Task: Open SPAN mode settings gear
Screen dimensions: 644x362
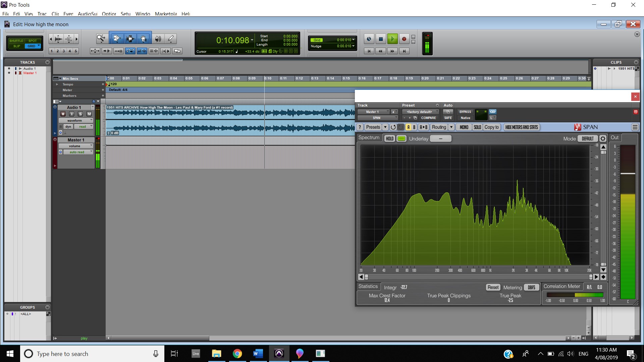Action: tap(603, 138)
